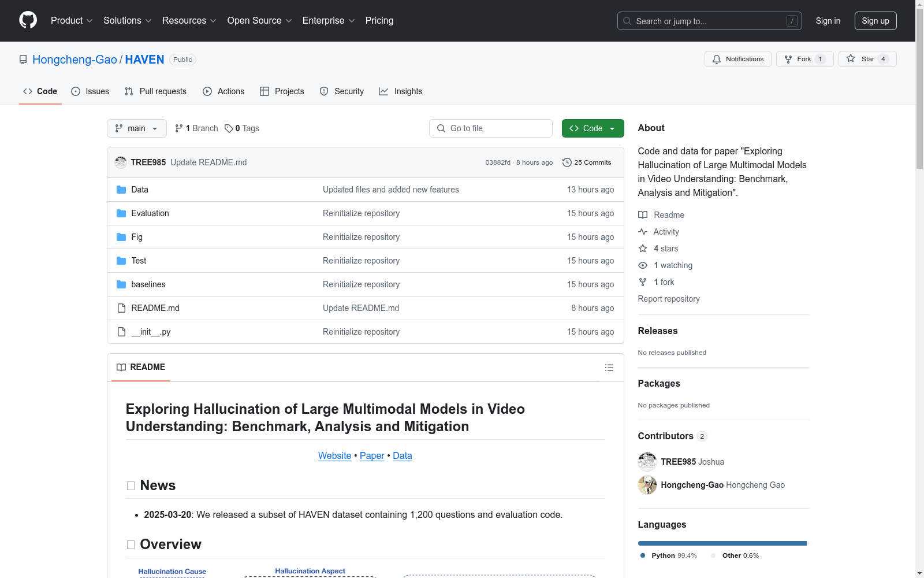
Task: Click the fork icon in About
Action: 643,282
